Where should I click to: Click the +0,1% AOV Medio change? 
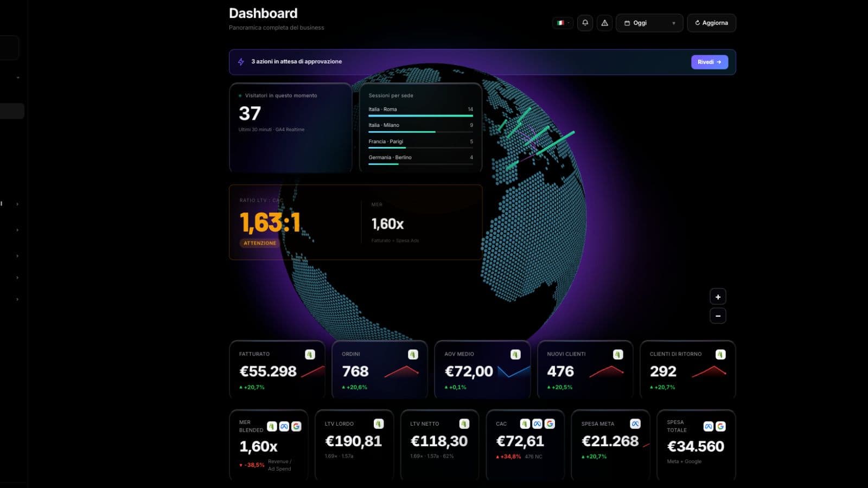click(456, 387)
